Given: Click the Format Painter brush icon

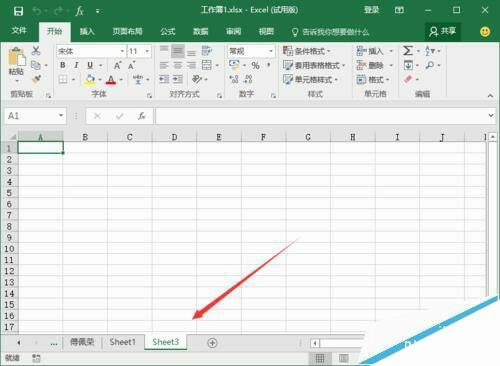Looking at the screenshot, I should pyautogui.click(x=36, y=79).
